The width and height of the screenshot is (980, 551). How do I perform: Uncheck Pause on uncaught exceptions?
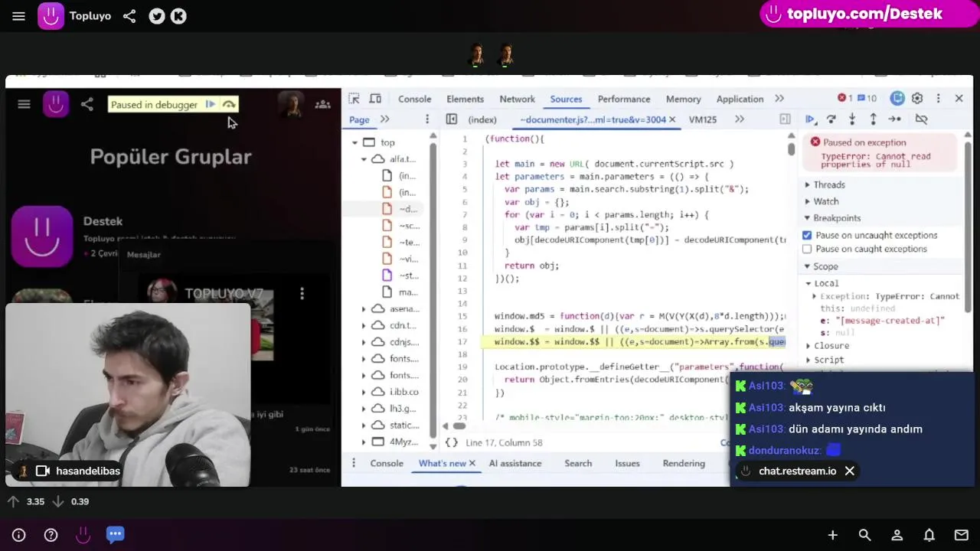click(807, 235)
